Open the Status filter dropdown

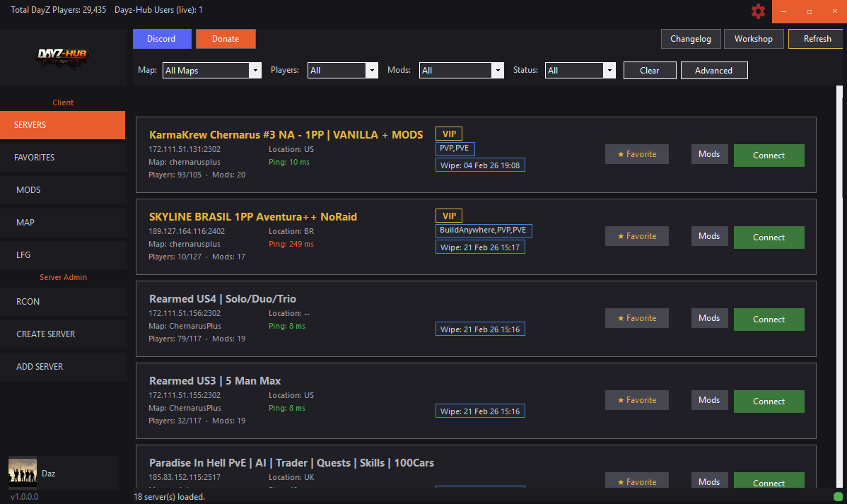tap(580, 70)
